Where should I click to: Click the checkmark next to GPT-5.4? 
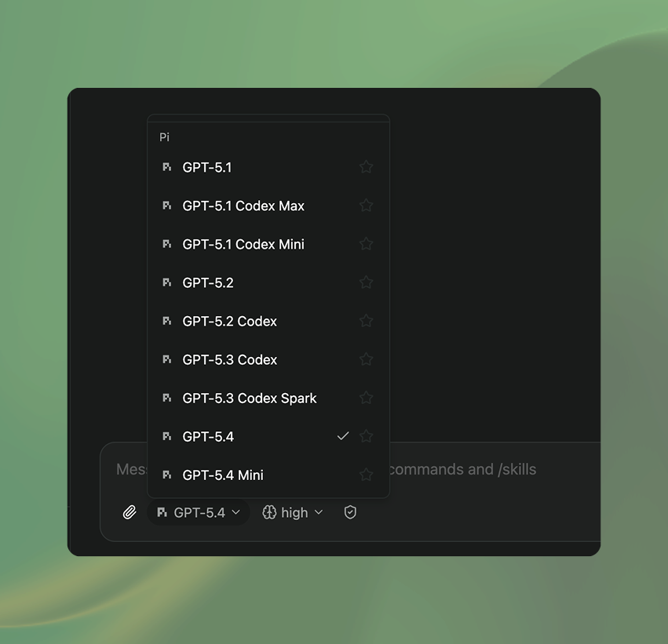pyautogui.click(x=343, y=436)
